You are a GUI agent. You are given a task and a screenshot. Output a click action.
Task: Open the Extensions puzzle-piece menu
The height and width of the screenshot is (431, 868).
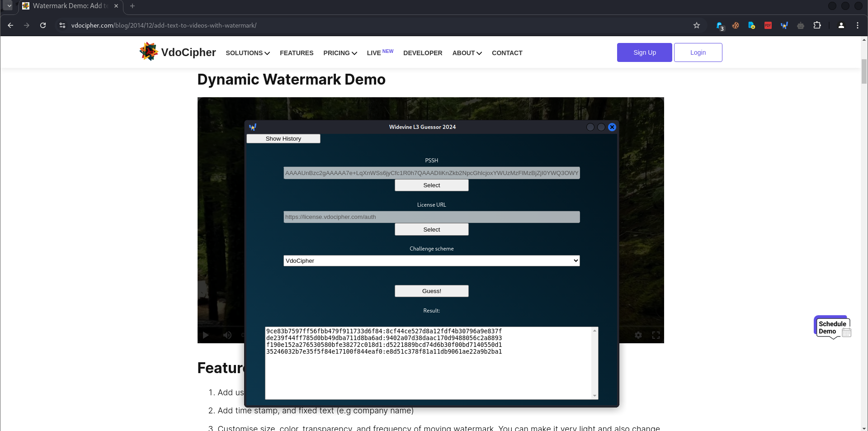[x=817, y=25]
